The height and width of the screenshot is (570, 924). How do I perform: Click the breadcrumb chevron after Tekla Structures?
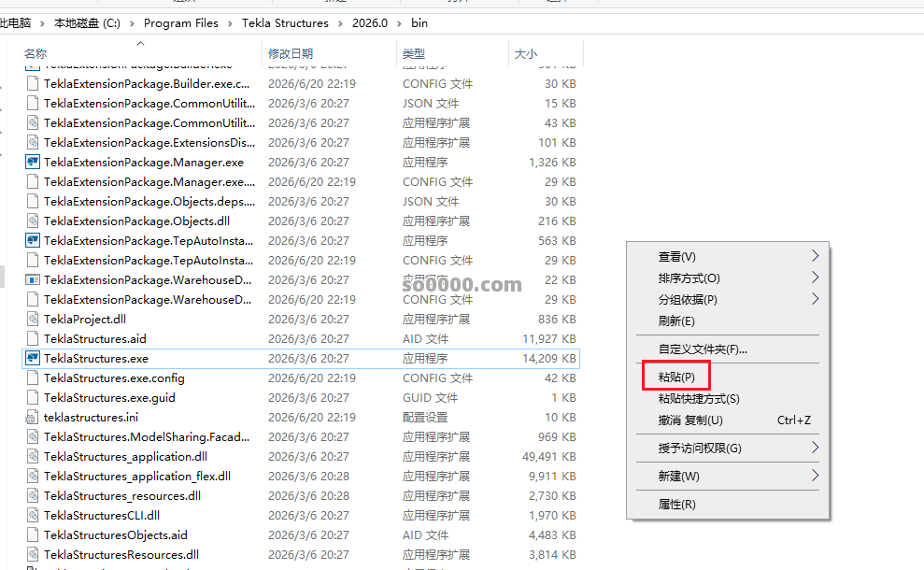pos(341,23)
